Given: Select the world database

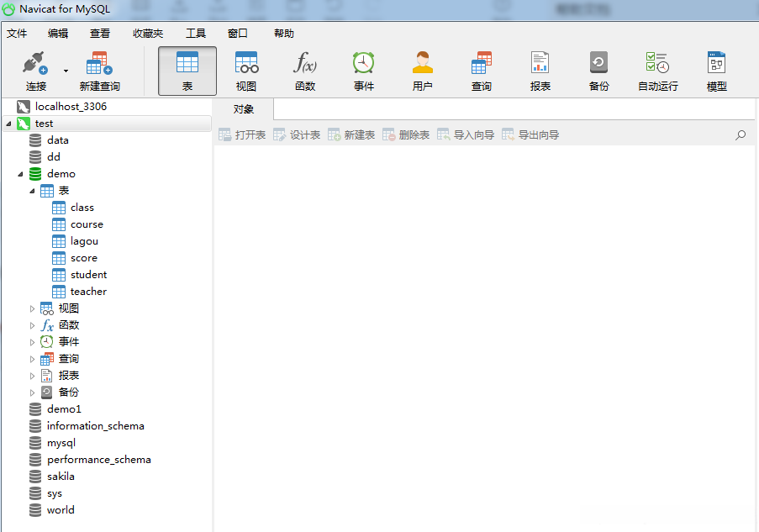Looking at the screenshot, I should 61,510.
